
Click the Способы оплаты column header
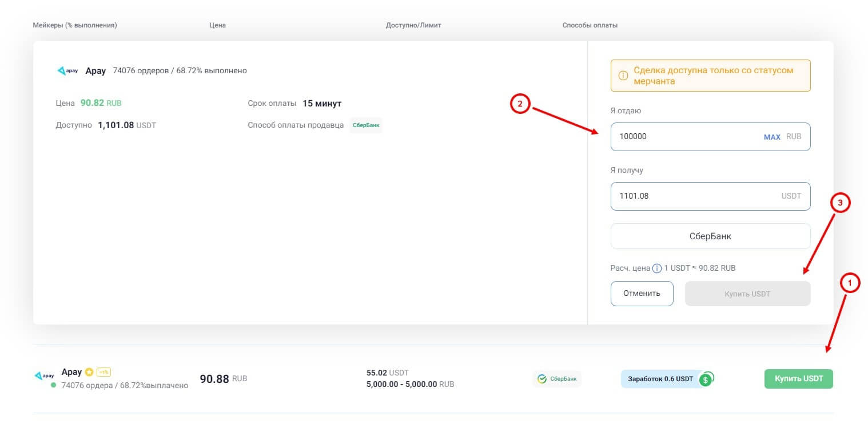pyautogui.click(x=590, y=25)
